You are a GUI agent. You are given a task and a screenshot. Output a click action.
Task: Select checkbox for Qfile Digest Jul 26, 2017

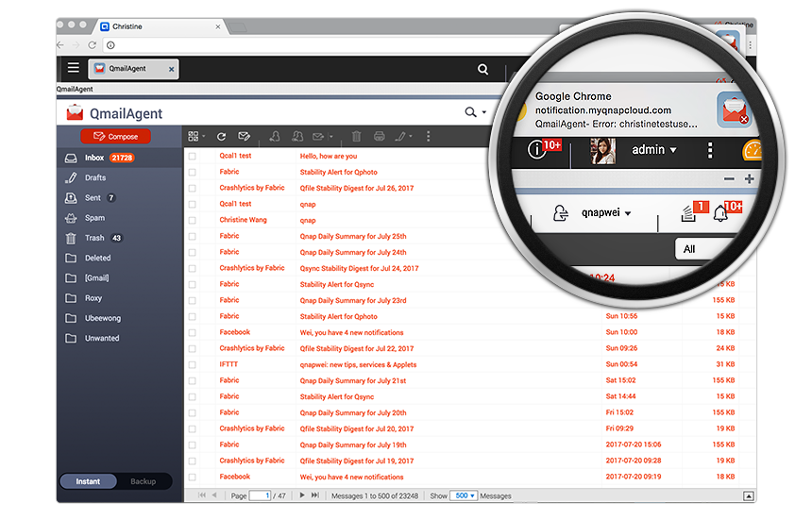pyautogui.click(x=192, y=188)
